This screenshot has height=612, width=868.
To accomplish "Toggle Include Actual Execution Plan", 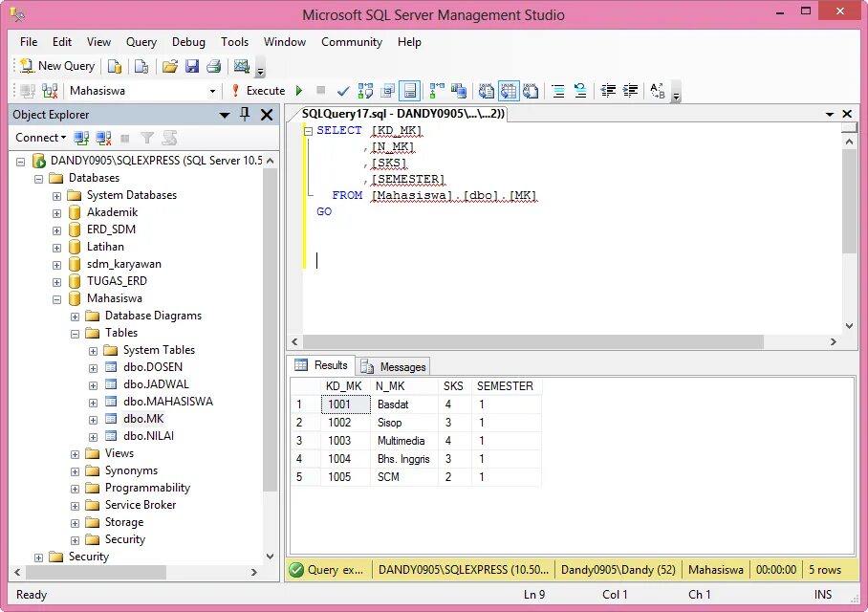I will pyautogui.click(x=437, y=91).
